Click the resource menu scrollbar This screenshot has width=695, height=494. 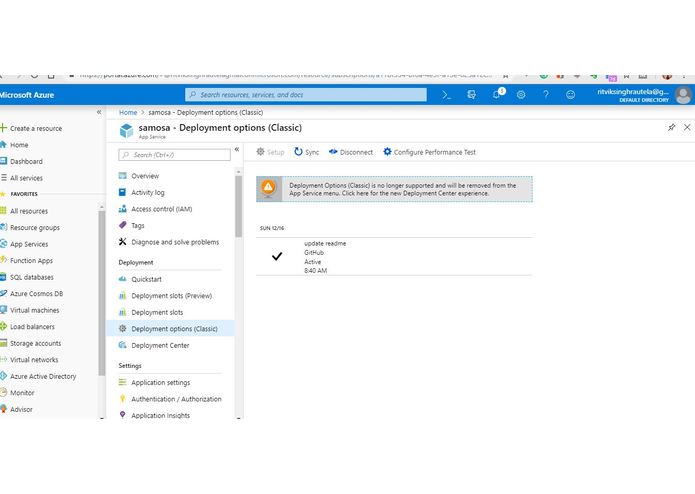coord(238,206)
